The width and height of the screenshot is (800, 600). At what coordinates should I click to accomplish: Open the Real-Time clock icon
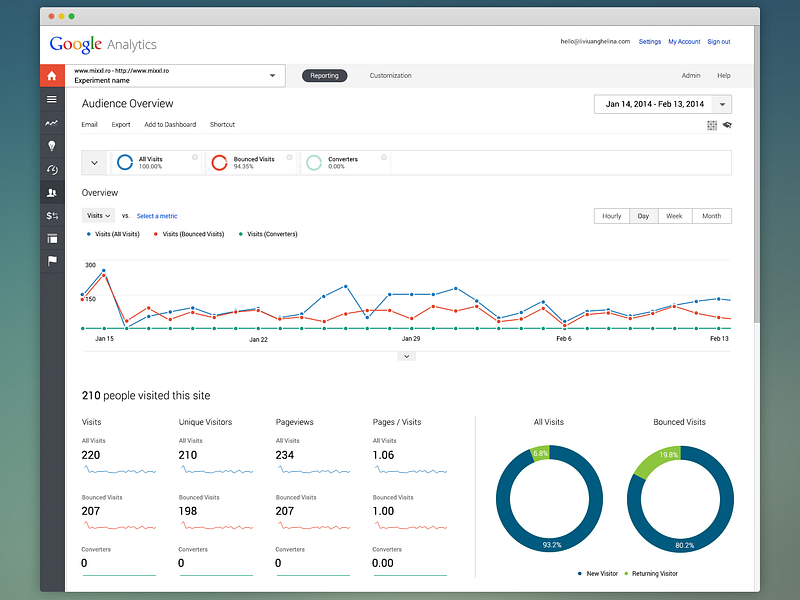click(52, 169)
